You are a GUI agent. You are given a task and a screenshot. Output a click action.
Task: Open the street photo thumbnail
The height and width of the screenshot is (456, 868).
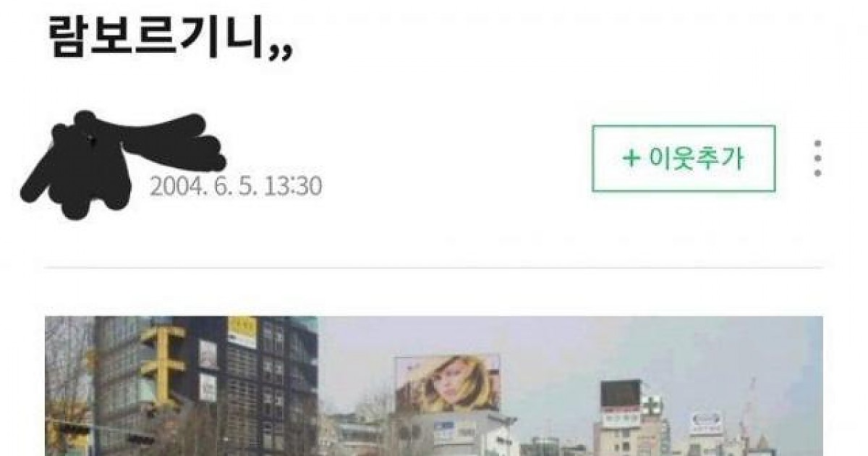click(x=434, y=386)
